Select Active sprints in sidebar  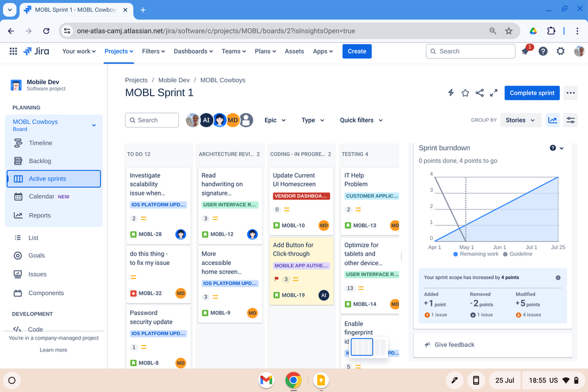(x=54, y=178)
